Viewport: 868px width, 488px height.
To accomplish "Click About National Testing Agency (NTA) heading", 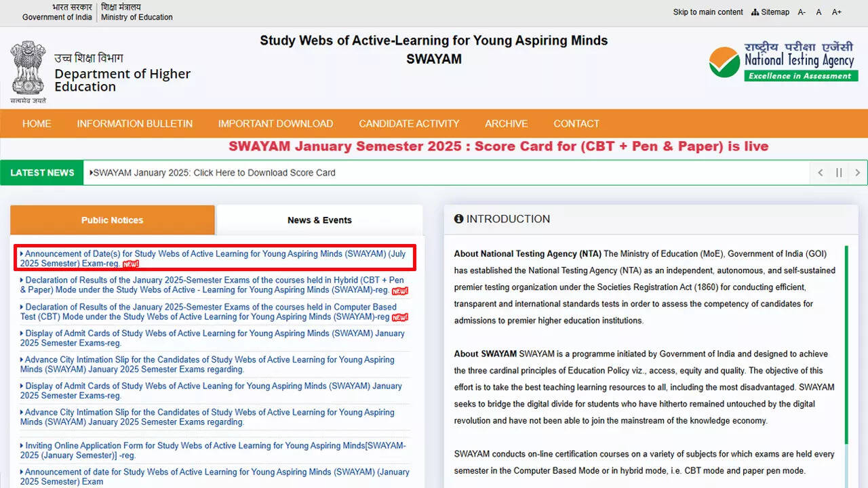I will (x=528, y=253).
